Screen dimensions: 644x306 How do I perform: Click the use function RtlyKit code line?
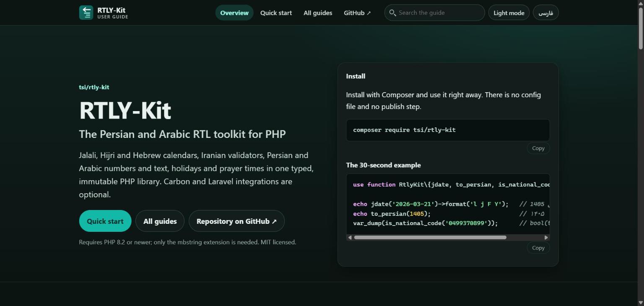click(451, 184)
